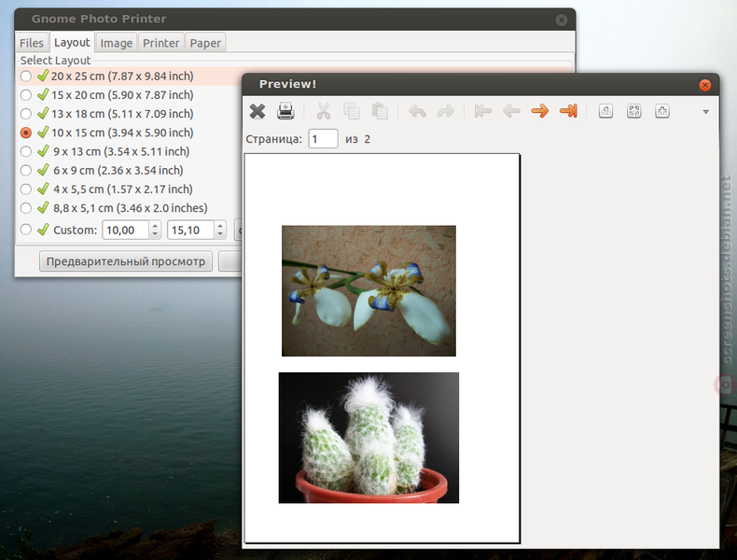Click the '6 x 9 cm (2.36 x 3.54 inch)' label
Image resolution: width=737 pixels, height=560 pixels.
pyautogui.click(x=118, y=171)
